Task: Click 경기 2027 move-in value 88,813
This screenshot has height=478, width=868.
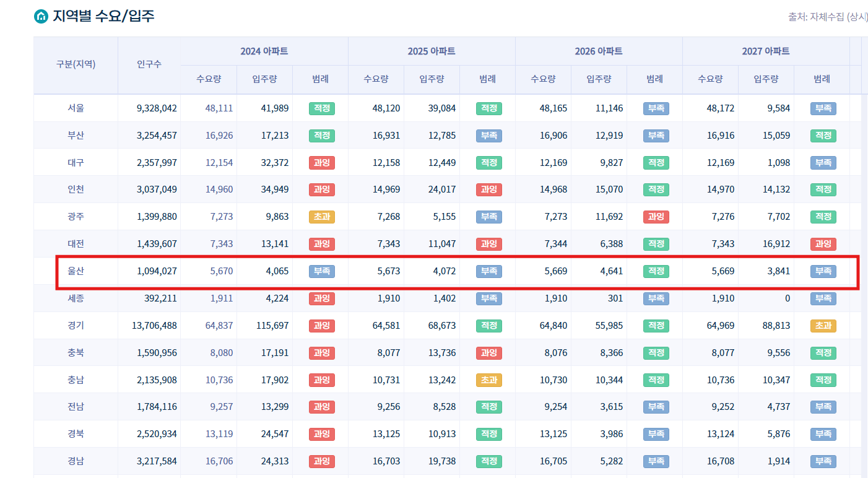Action: [x=776, y=326]
